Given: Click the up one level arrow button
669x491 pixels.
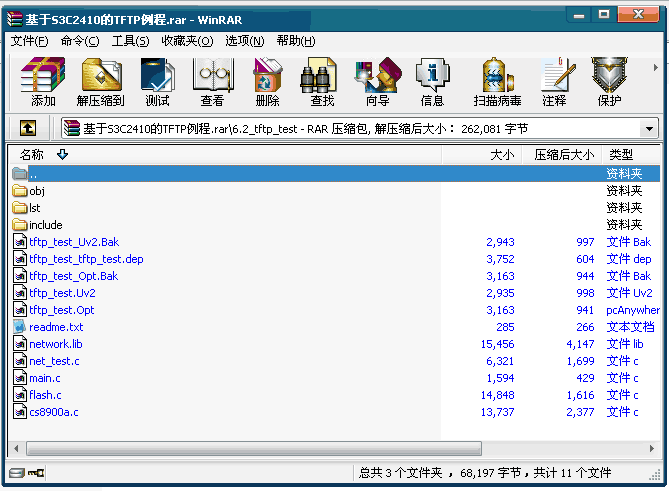Looking at the screenshot, I should pyautogui.click(x=28, y=128).
